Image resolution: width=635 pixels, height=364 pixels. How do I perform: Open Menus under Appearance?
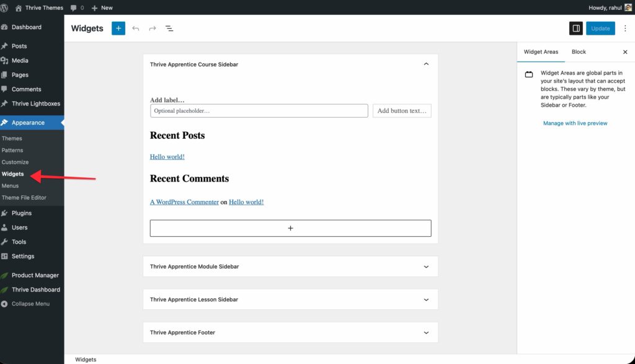point(10,186)
